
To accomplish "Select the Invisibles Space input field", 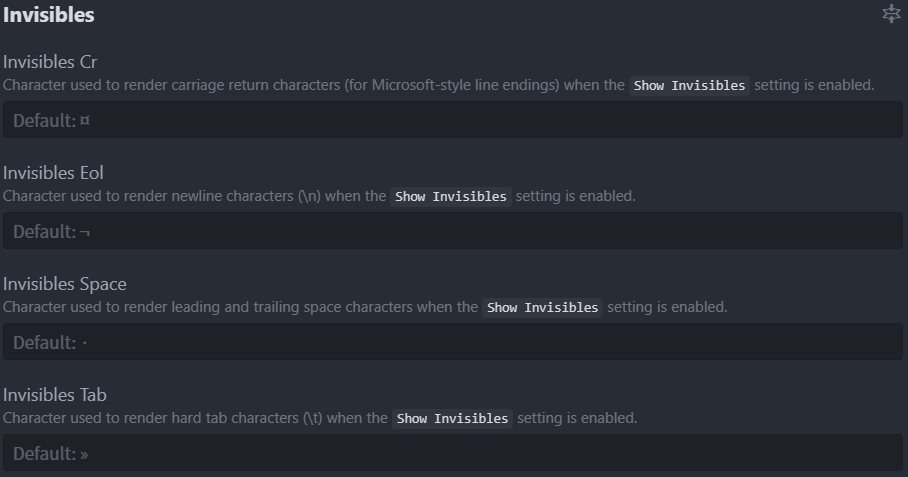I will click(x=452, y=342).
